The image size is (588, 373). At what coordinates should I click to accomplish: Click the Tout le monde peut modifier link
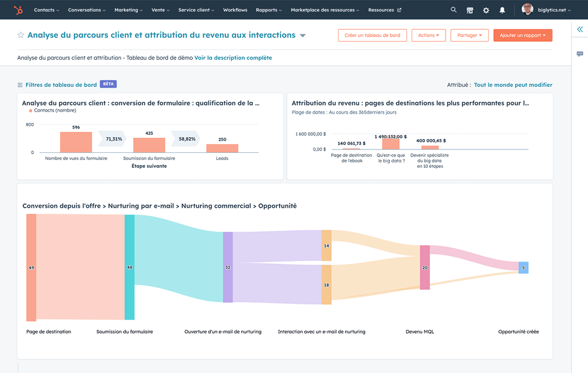513,84
